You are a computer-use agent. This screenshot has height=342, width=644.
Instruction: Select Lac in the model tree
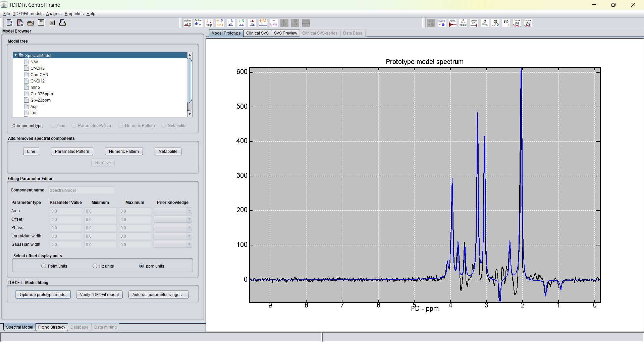[x=34, y=113]
